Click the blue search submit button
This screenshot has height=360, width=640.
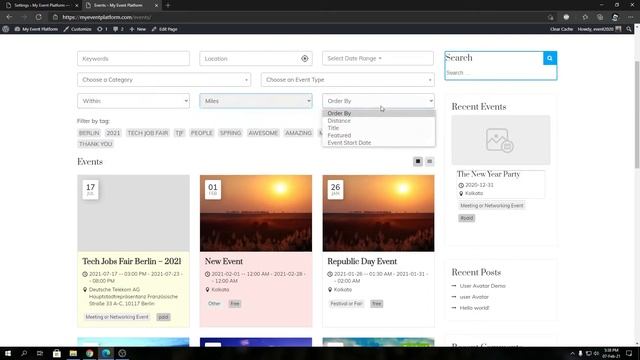tap(550, 58)
